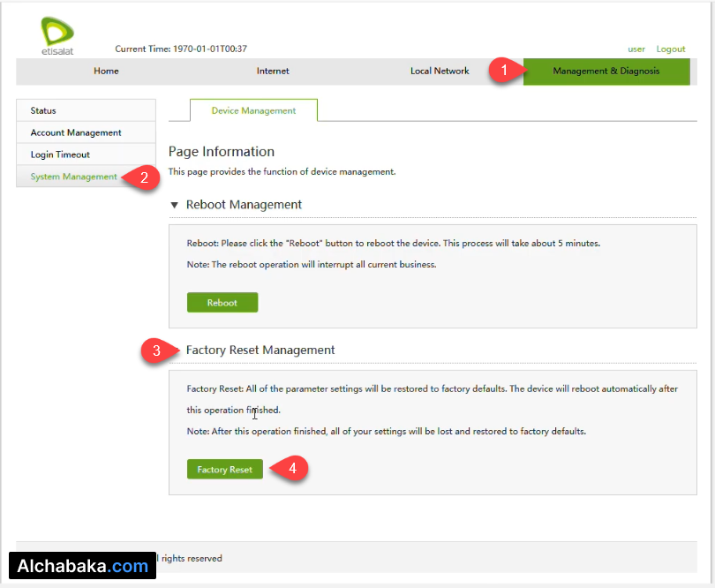Open the Management & Diagnosis tab
Screen dimensions: 715x588
point(606,72)
